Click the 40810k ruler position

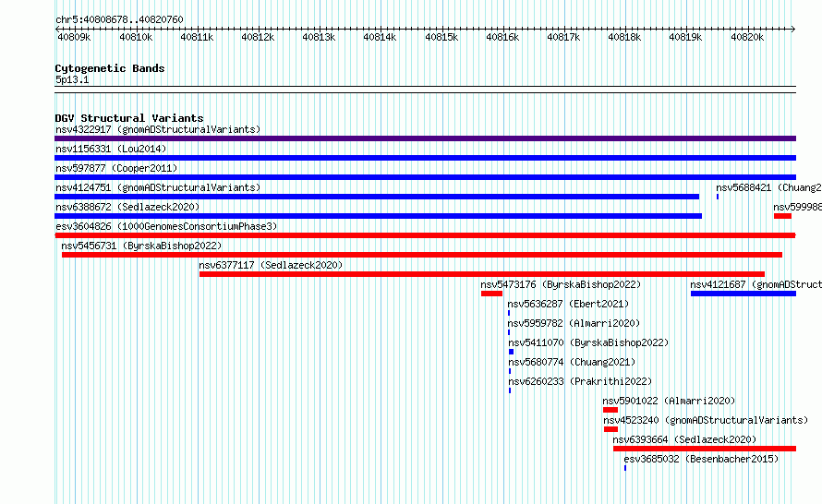click(x=136, y=37)
